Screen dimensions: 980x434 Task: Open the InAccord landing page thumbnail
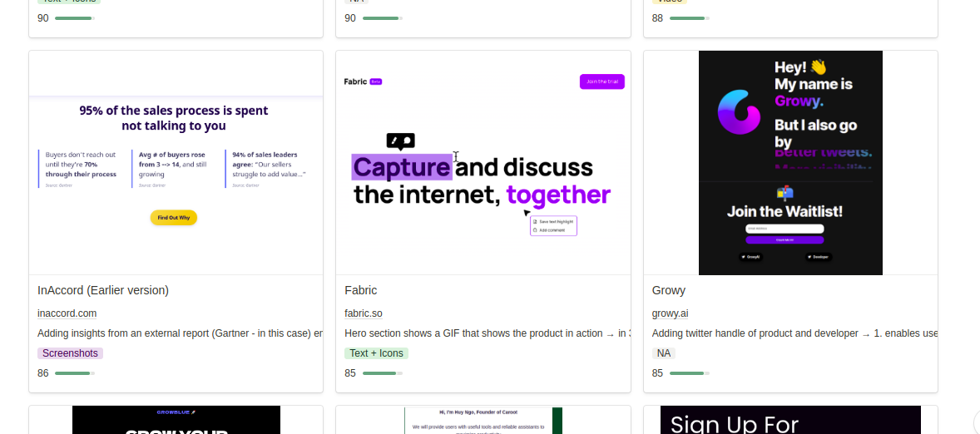pos(176,162)
